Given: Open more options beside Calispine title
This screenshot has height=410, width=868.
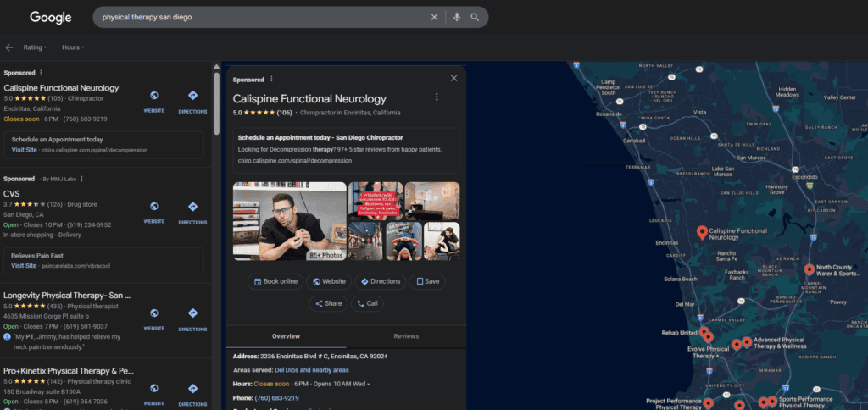Looking at the screenshot, I should [437, 97].
